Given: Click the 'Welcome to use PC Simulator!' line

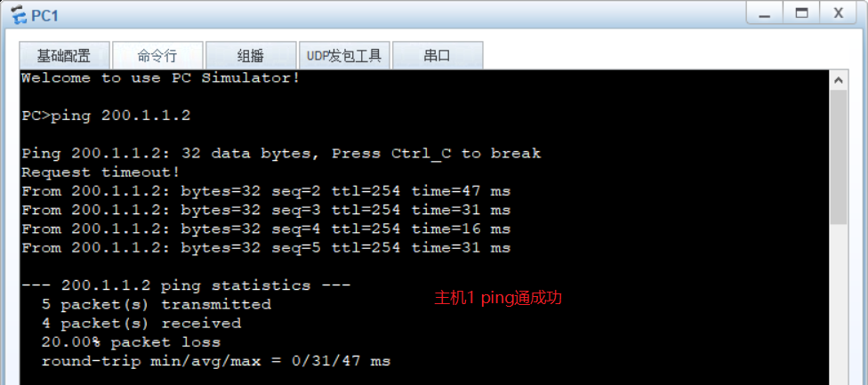Looking at the screenshot, I should [160, 78].
